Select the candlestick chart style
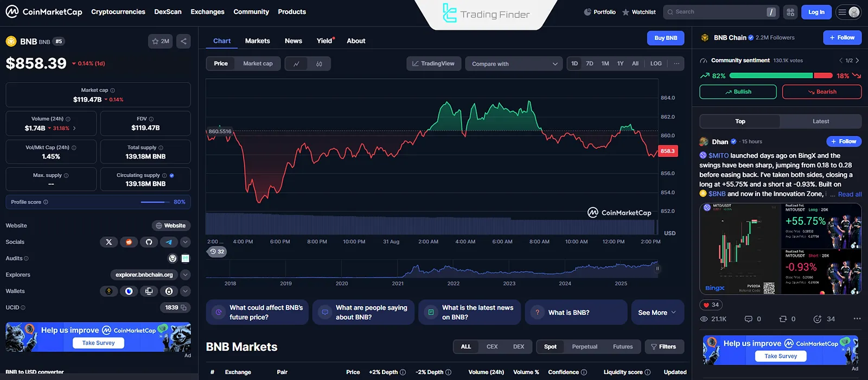This screenshot has width=868, height=380. [x=319, y=64]
